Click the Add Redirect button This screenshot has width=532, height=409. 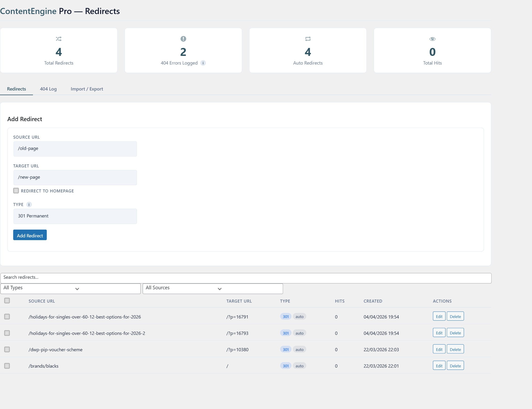30,235
